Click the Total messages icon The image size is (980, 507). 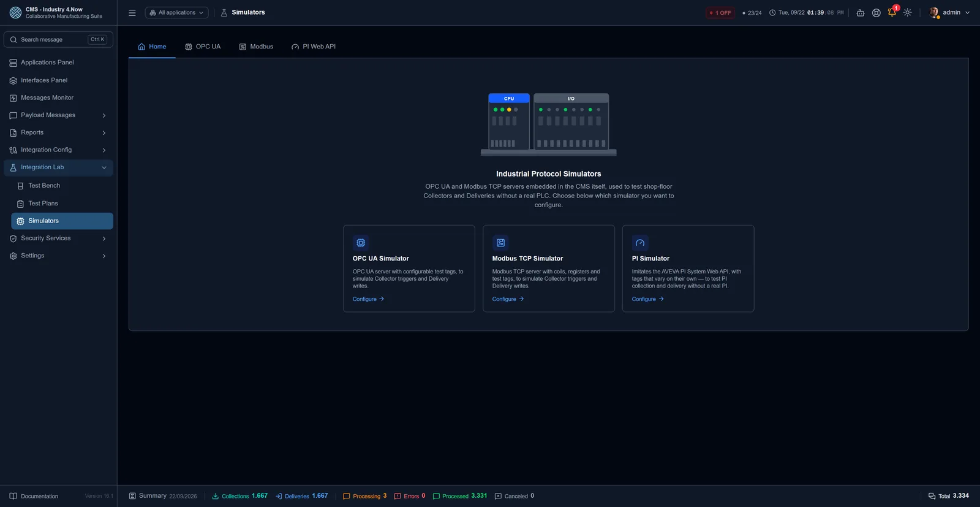click(932, 496)
